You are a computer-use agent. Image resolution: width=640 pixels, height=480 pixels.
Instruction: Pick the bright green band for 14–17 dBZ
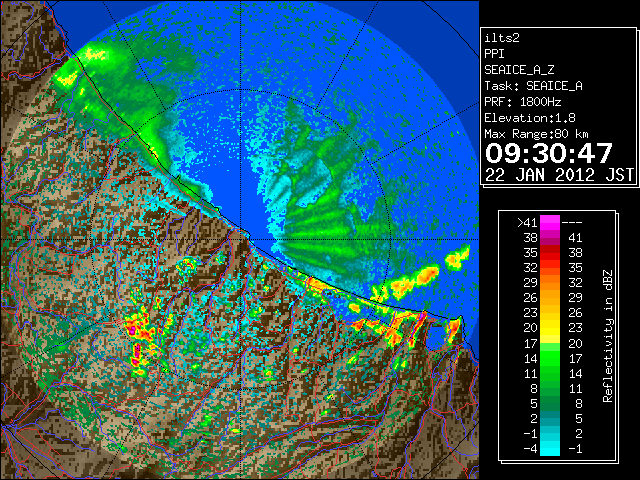550,358
